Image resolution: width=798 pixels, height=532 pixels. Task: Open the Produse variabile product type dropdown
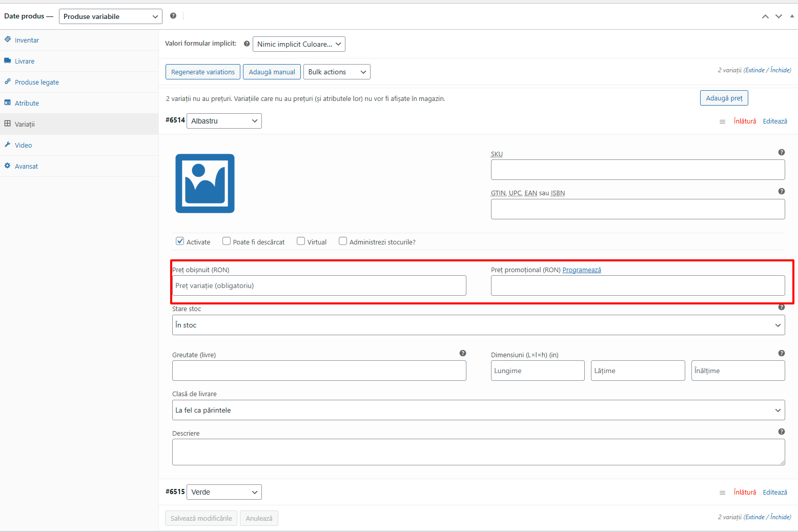110,16
